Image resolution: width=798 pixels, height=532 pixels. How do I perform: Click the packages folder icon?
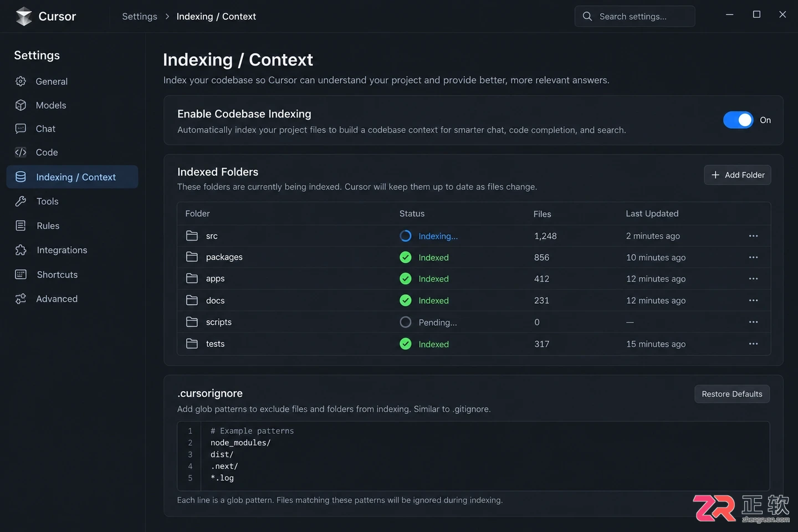(192, 257)
